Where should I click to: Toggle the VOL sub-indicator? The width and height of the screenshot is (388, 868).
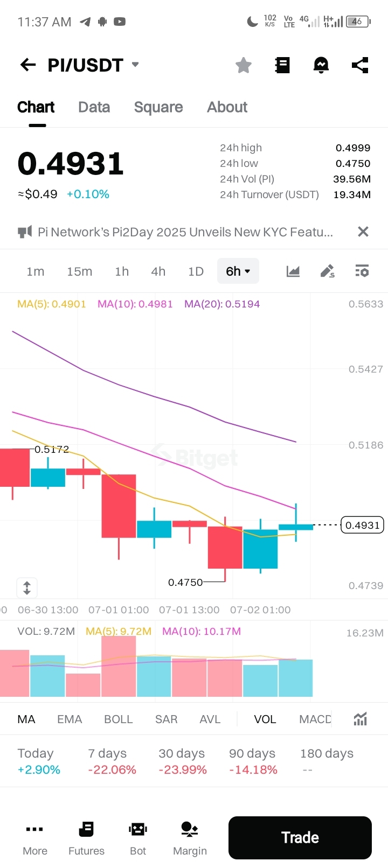point(265,719)
